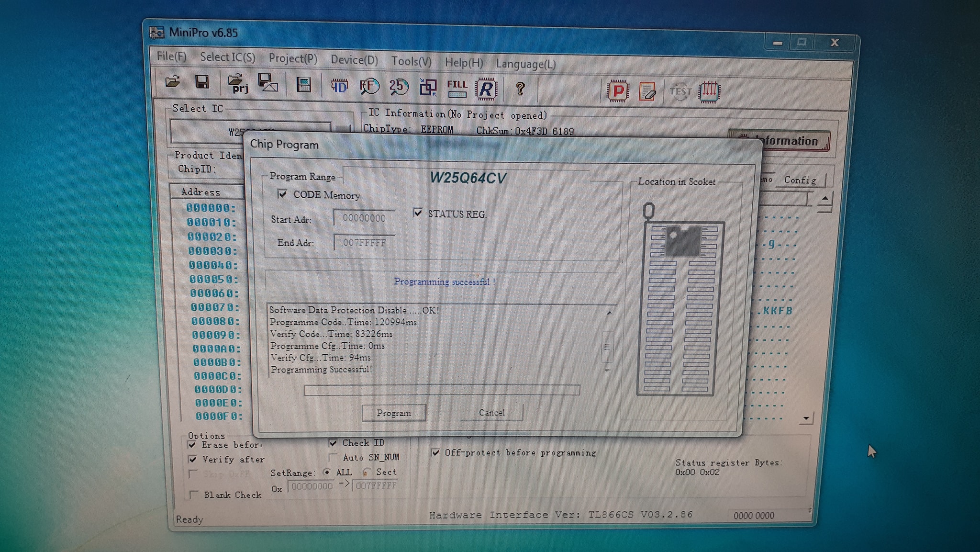980x552 pixels.
Task: Minimize the MiniPro window
Action: (x=778, y=43)
